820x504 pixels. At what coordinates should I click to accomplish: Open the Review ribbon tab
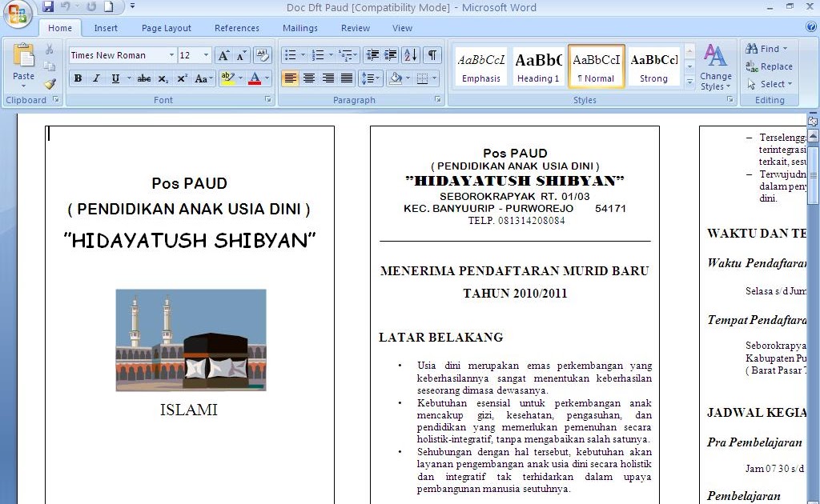355,27
